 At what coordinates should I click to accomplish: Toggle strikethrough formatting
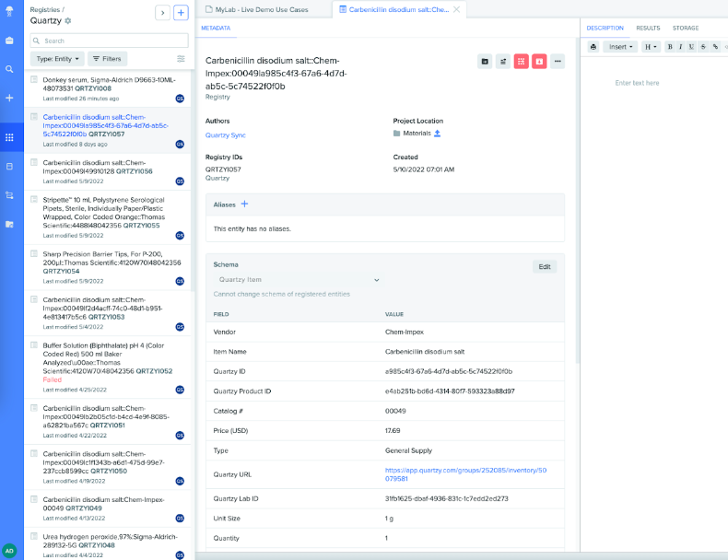[703, 47]
